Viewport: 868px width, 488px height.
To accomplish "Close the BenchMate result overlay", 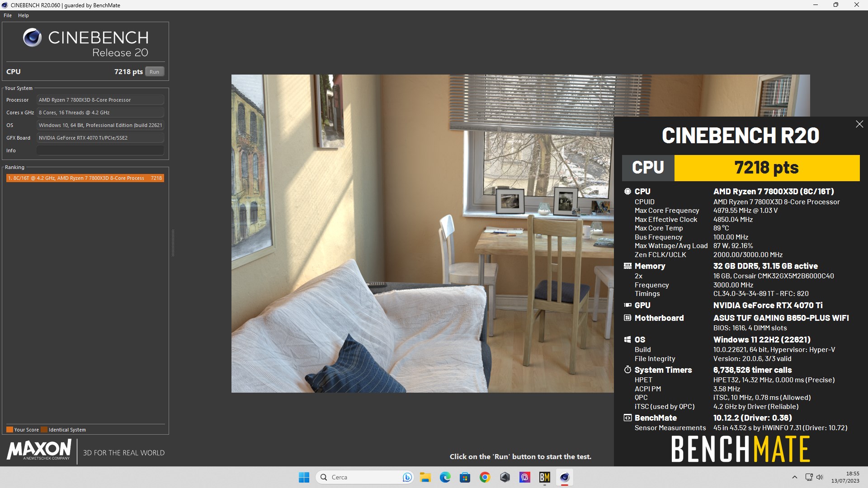I will click(x=859, y=124).
